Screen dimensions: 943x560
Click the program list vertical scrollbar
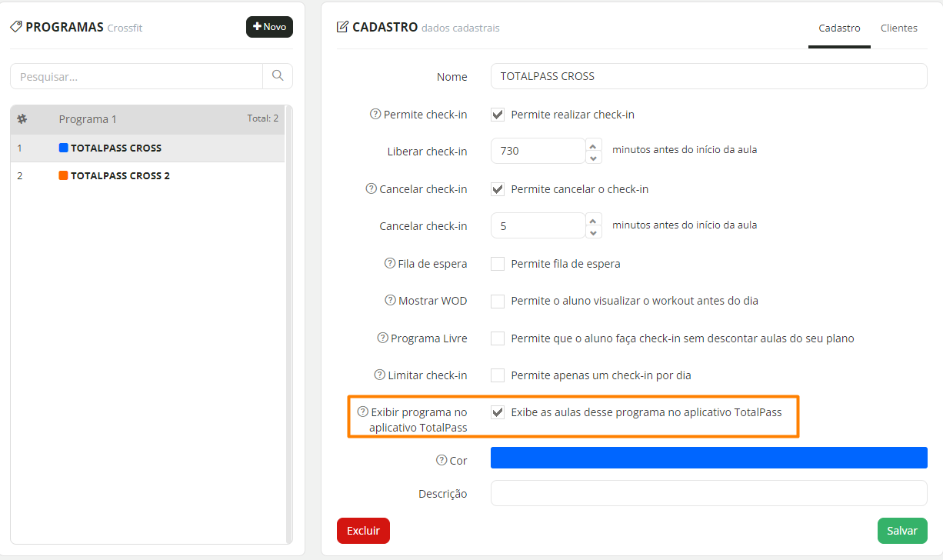pos(289,325)
